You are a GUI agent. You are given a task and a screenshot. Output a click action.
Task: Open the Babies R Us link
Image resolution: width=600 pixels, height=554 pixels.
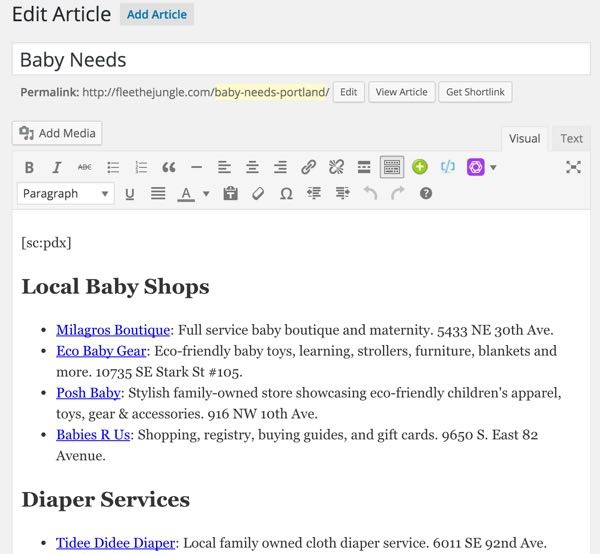[x=93, y=435]
